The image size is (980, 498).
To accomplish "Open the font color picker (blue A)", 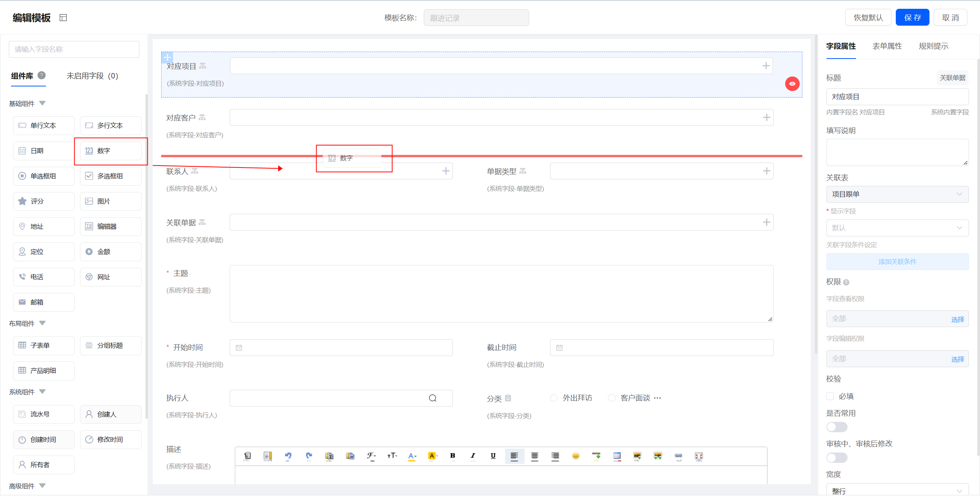I will click(412, 456).
